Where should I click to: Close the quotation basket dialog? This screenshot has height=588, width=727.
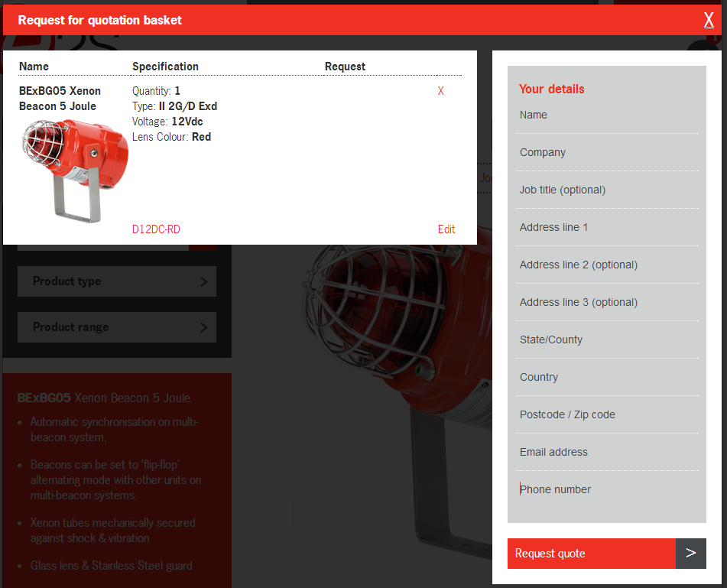pos(709,21)
